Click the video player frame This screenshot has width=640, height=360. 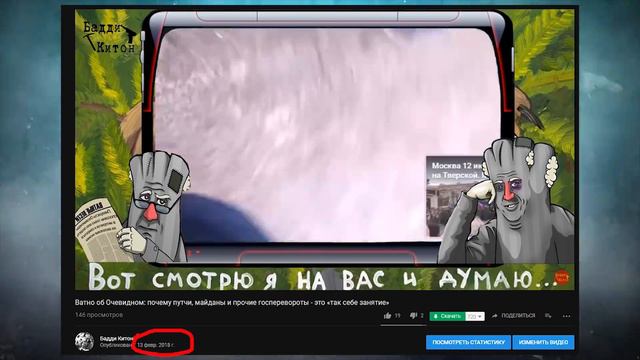324,149
